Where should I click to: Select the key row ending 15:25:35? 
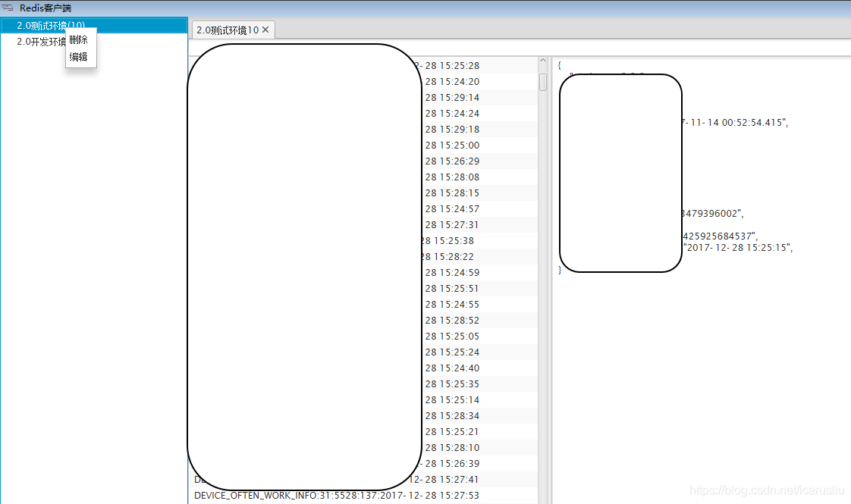[363, 383]
